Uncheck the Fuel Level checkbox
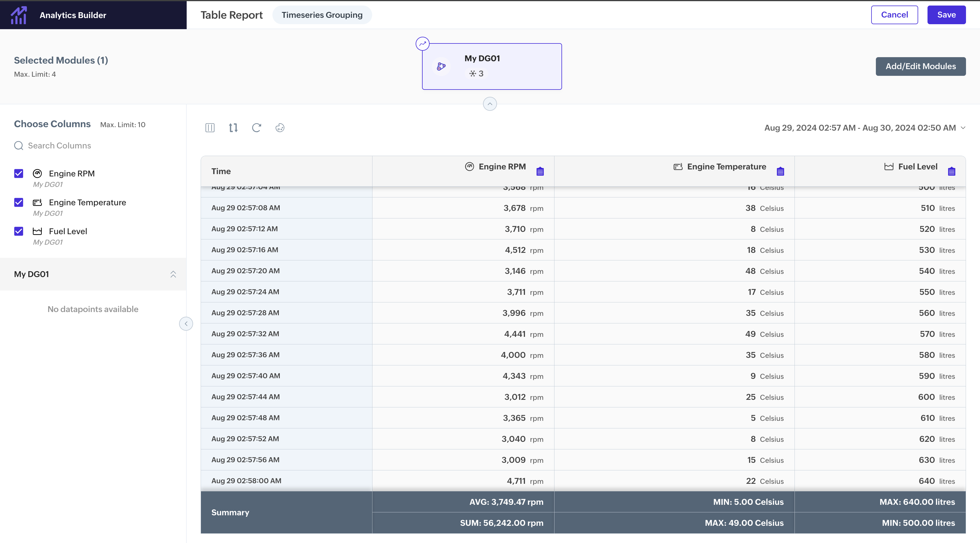This screenshot has width=980, height=543. coord(19,231)
